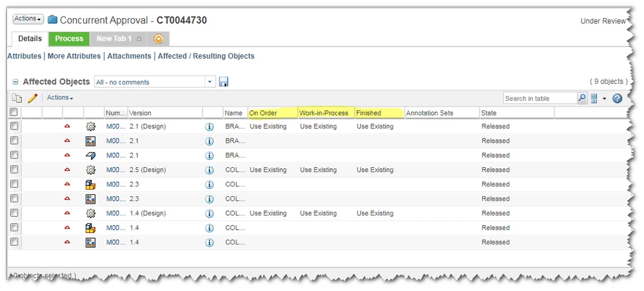Open the M00... number link in 2.5 (Design) row
Screen dimensions: 644x291
(x=116, y=170)
